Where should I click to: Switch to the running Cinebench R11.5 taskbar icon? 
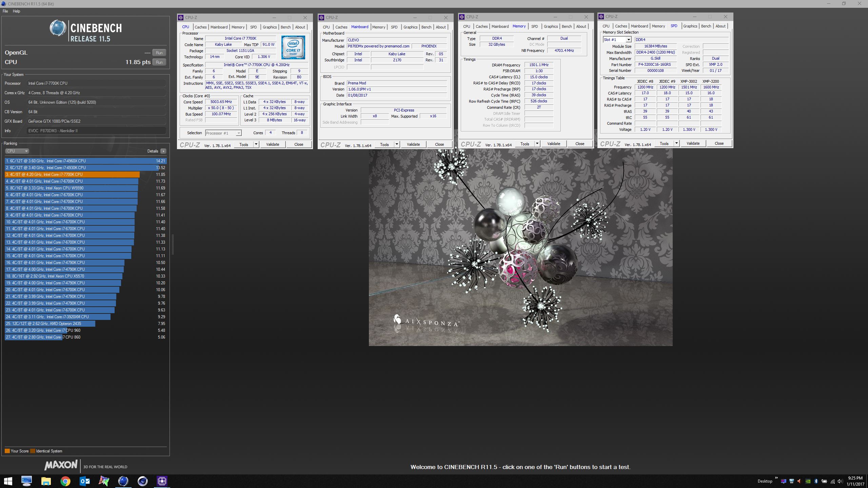[x=123, y=481]
